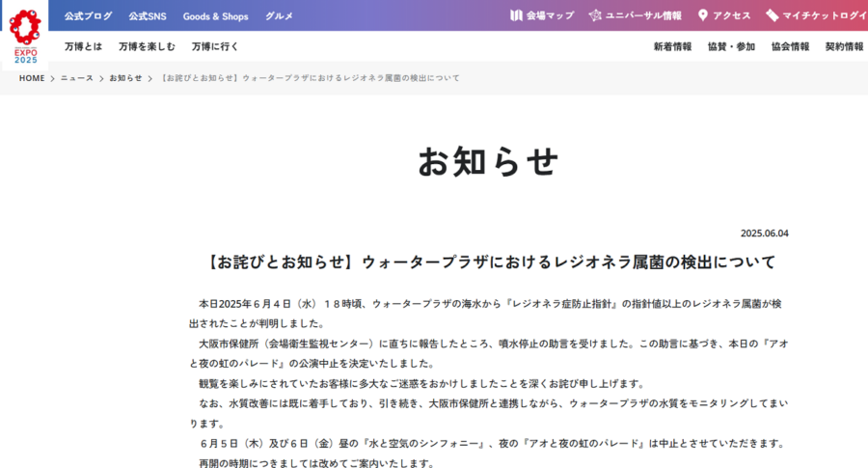The height and width of the screenshot is (468, 868).
Task: Open the 万博を楽しむ menu
Action: pyautogui.click(x=147, y=46)
